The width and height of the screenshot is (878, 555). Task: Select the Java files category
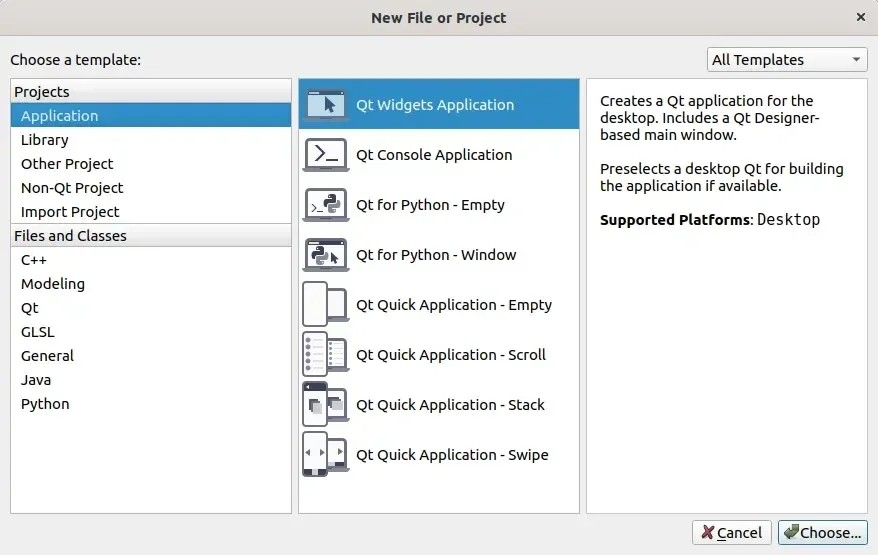click(151, 380)
